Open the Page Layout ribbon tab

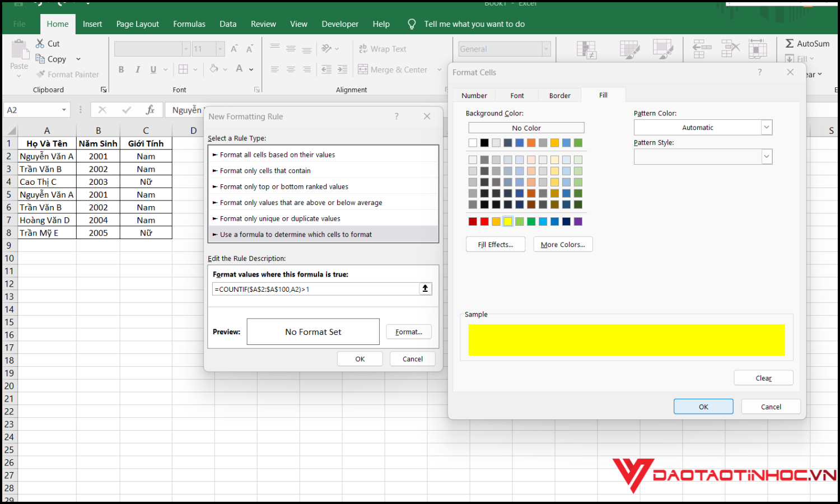137,24
